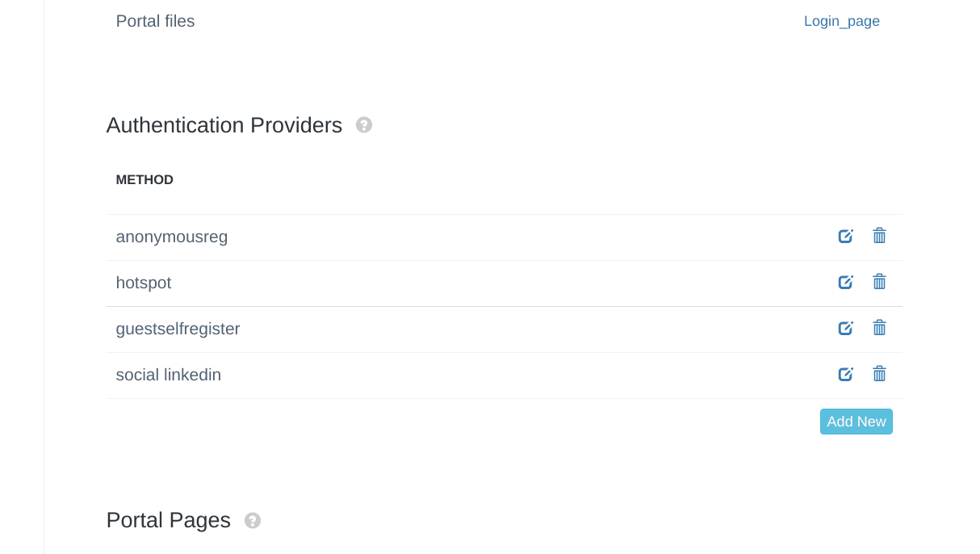980x554 pixels.
Task: Open the Login_page portal files link
Action: 842,21
